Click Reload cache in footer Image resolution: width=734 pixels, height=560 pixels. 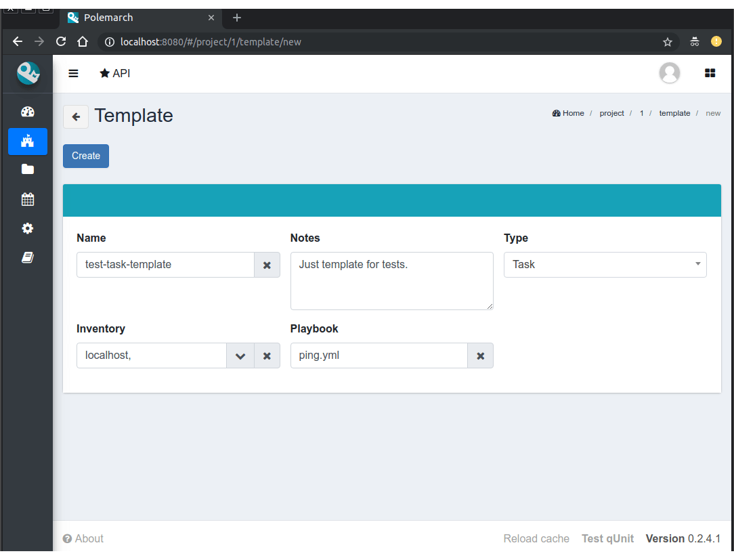point(536,538)
